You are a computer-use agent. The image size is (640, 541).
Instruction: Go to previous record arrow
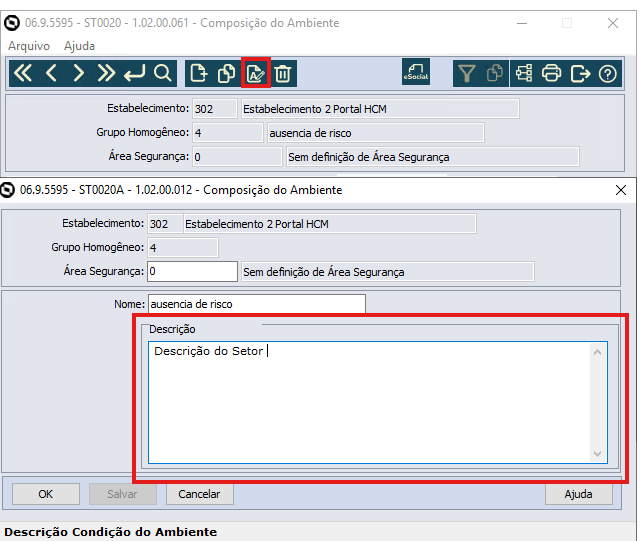click(x=51, y=73)
